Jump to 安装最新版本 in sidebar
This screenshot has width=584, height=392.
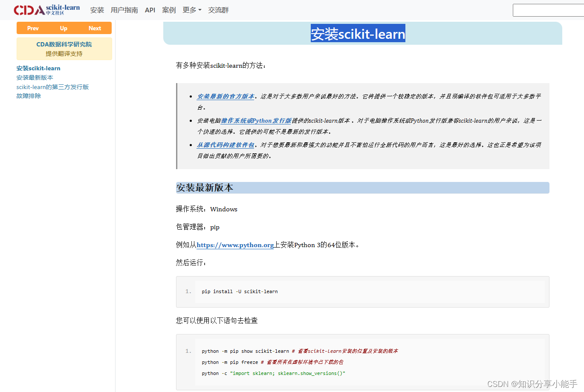click(35, 78)
